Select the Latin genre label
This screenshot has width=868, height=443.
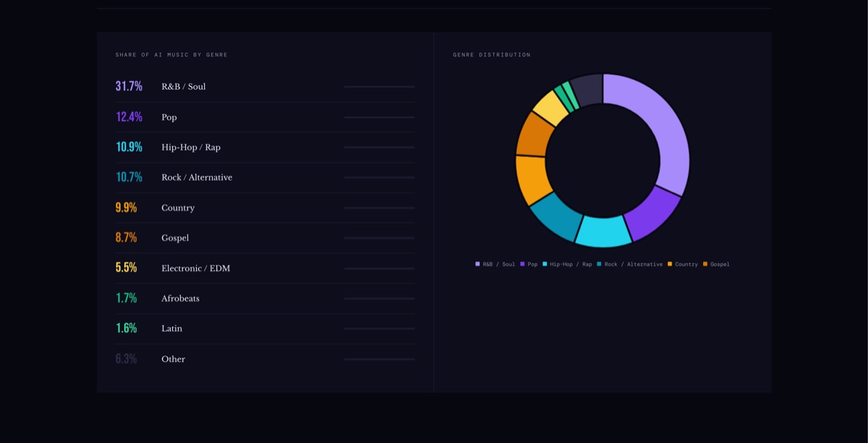pos(171,328)
